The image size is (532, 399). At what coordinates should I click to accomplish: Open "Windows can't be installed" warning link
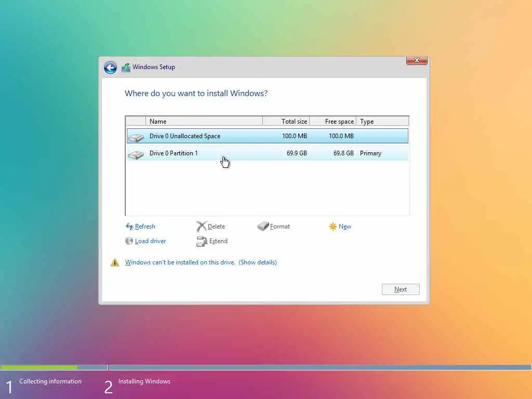(x=180, y=262)
